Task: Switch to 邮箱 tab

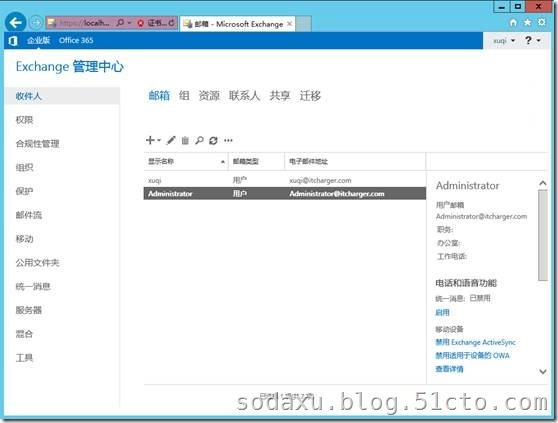Action: (159, 96)
